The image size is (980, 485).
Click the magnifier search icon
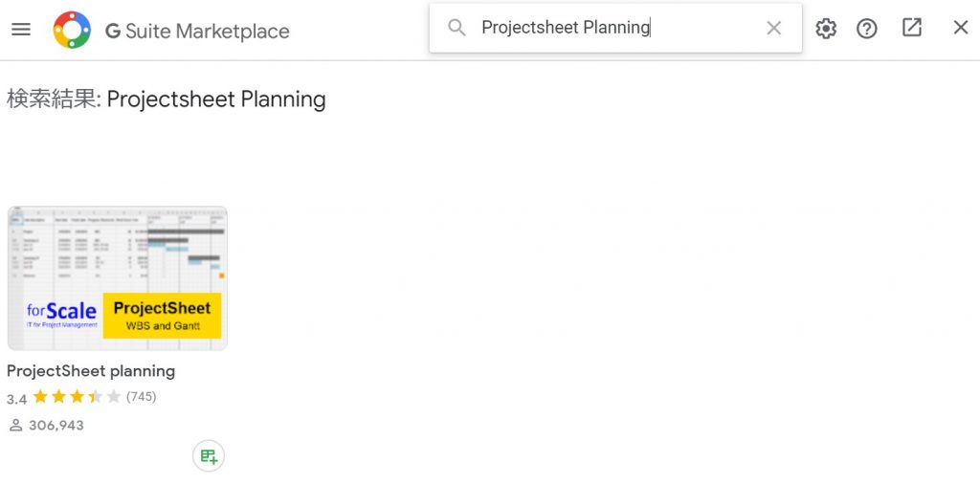[457, 28]
